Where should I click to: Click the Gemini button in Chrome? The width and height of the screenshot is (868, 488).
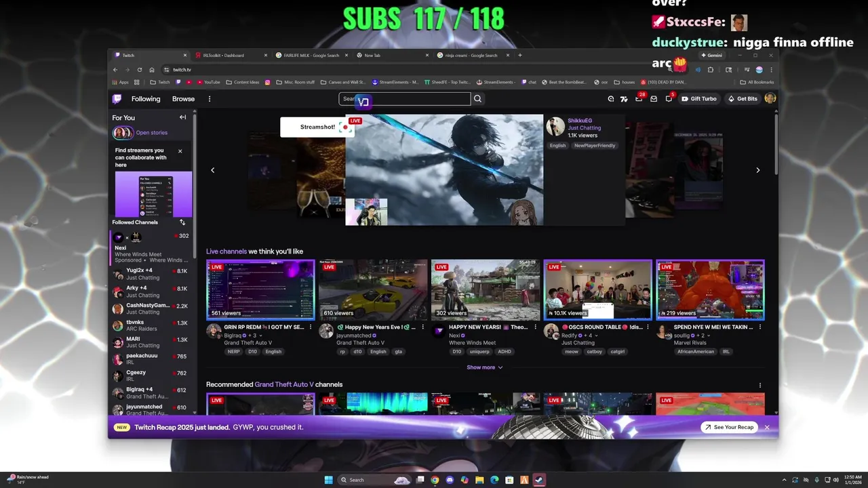click(711, 55)
